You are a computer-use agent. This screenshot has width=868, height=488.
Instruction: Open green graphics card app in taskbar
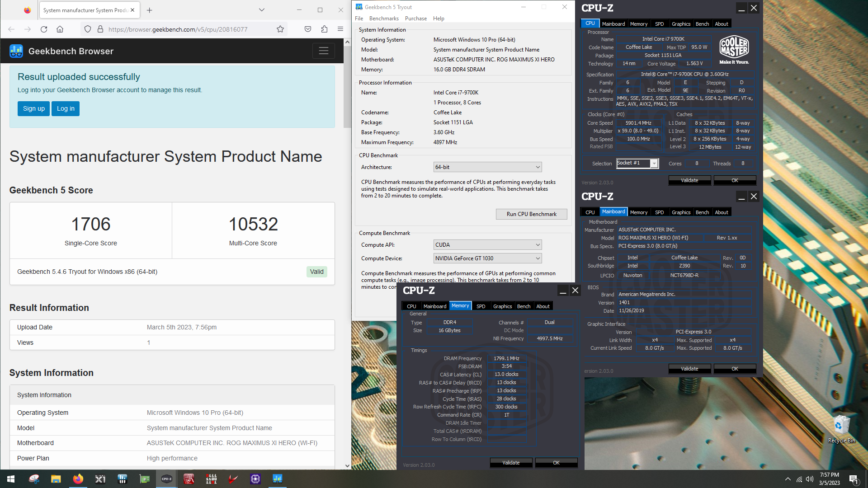145,479
